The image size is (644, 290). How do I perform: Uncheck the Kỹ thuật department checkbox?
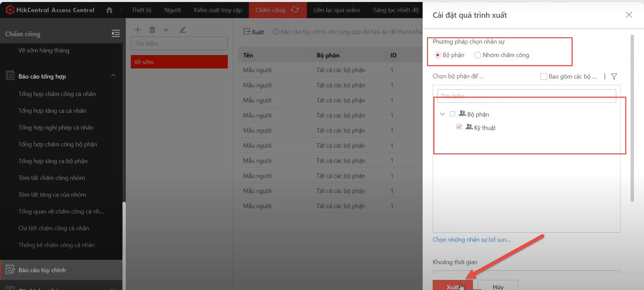coord(459,127)
